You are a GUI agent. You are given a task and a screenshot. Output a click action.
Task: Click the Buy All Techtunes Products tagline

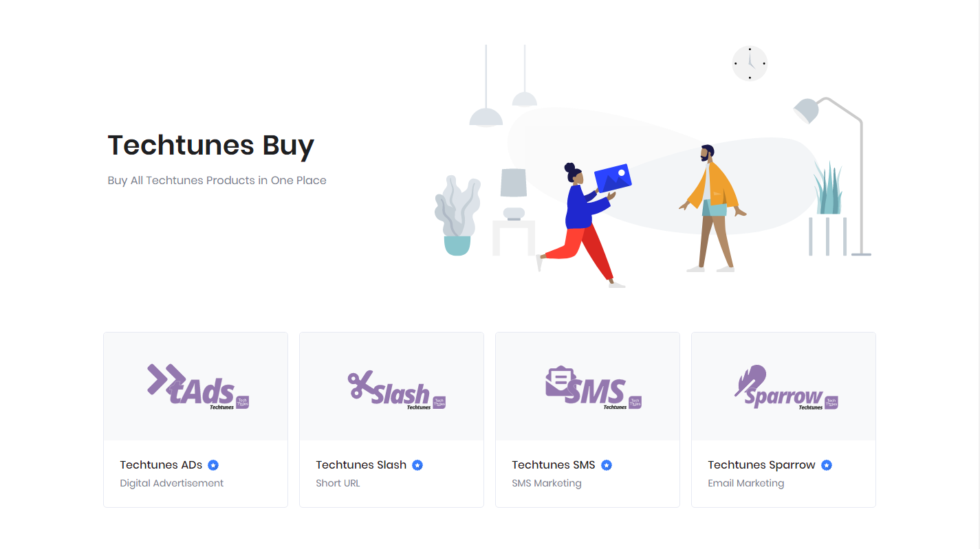[x=217, y=181]
